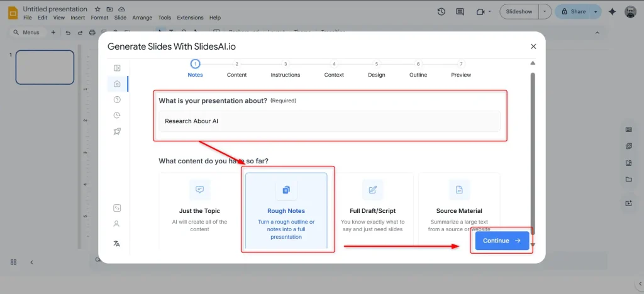
Task: Open the account person icon in sidebar
Action: 116,224
